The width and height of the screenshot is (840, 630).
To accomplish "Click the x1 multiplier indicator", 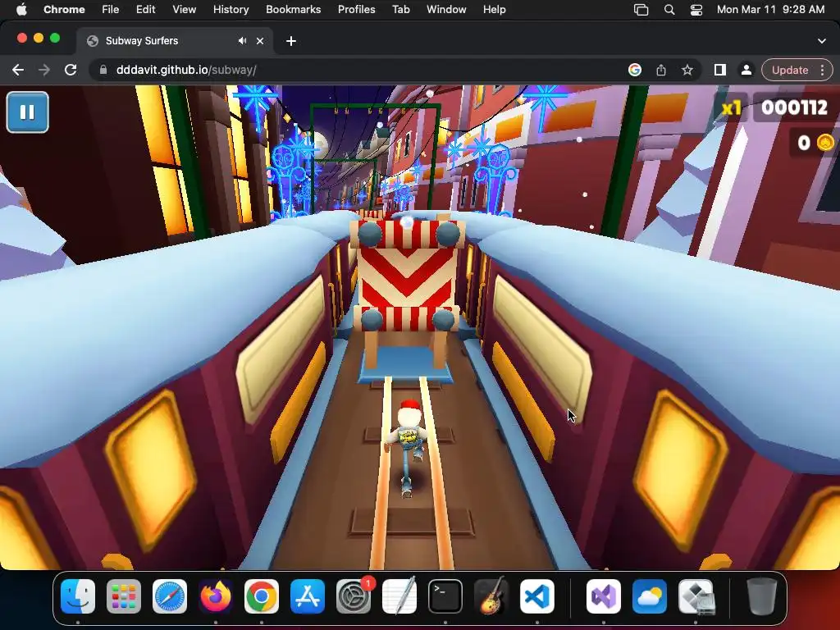I will (732, 108).
